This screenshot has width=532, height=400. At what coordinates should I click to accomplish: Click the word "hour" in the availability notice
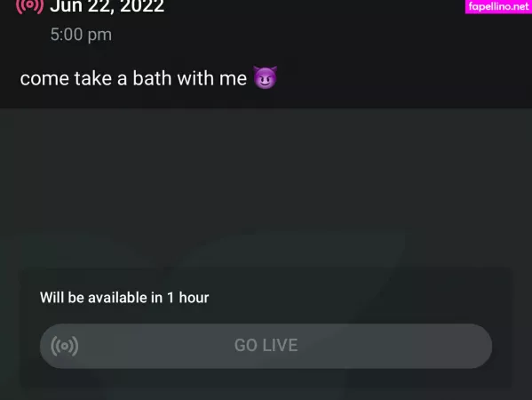(x=194, y=298)
